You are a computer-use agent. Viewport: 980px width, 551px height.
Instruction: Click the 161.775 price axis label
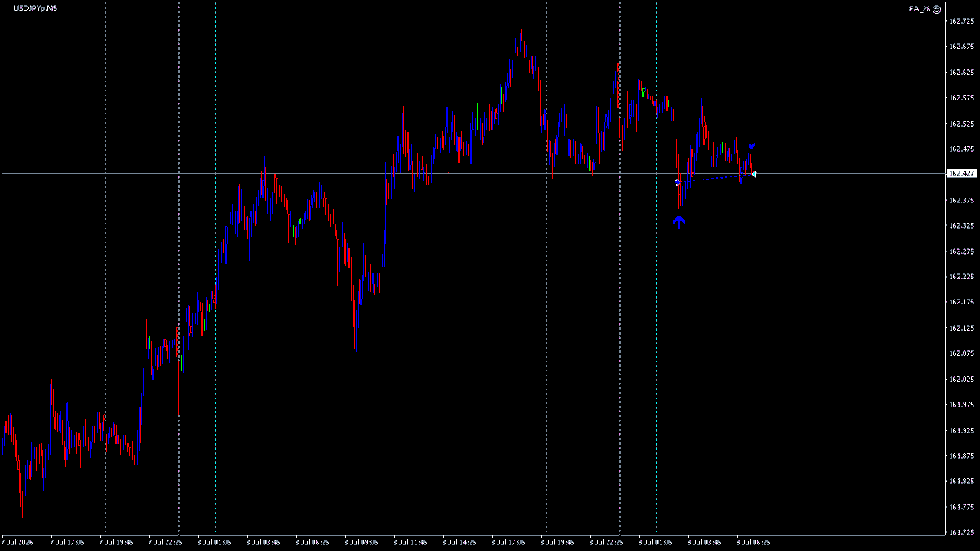(961, 508)
